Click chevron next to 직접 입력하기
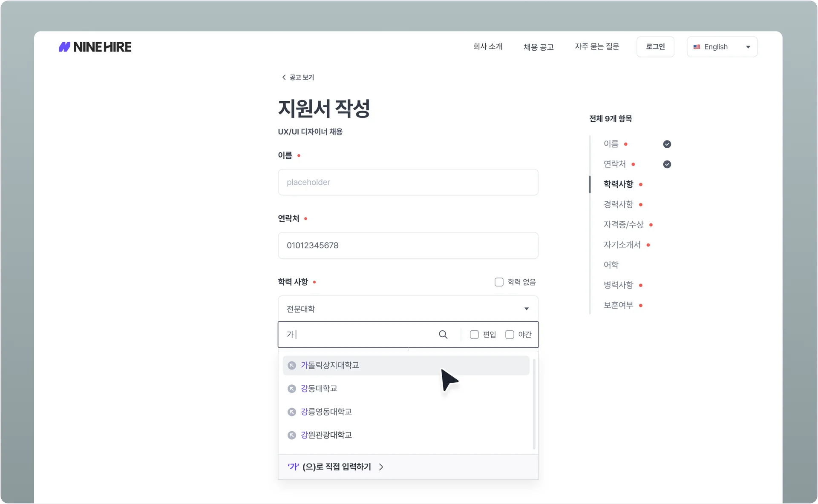818x504 pixels. coord(381,467)
